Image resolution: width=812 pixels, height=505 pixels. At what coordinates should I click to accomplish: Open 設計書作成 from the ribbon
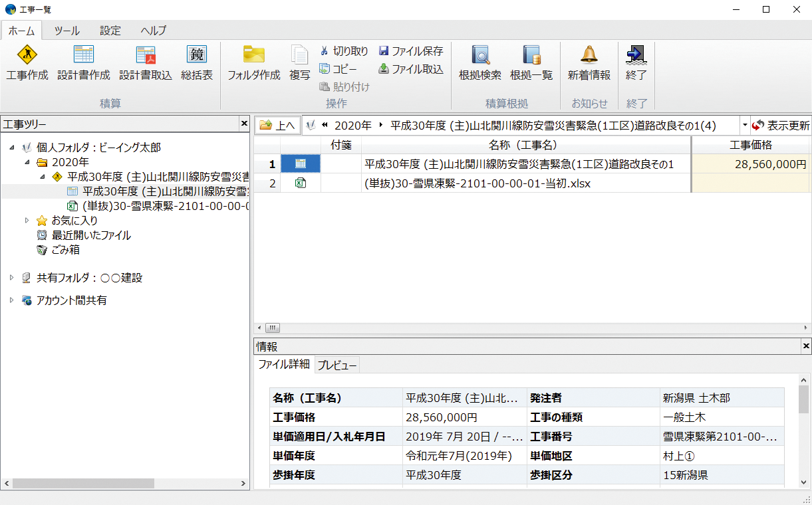[x=84, y=54]
